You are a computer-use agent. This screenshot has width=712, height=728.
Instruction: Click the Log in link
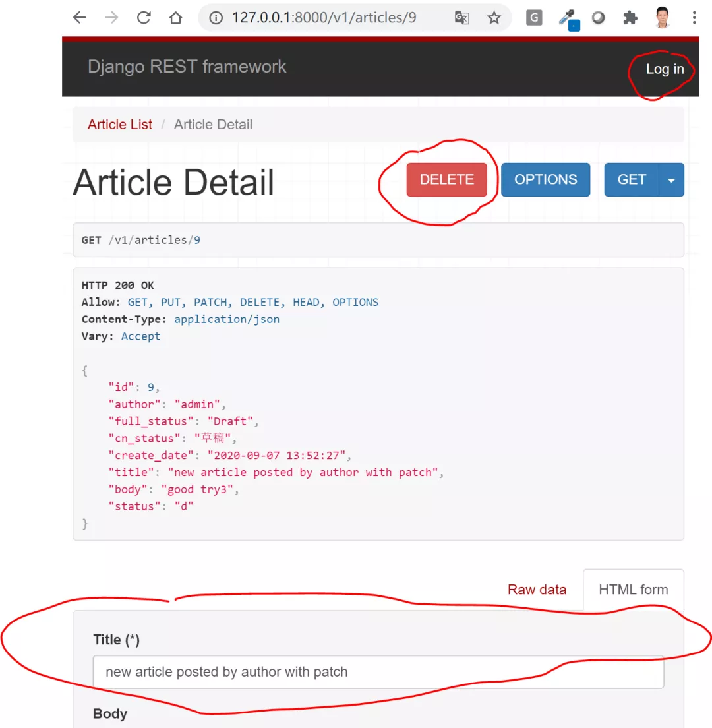(665, 69)
